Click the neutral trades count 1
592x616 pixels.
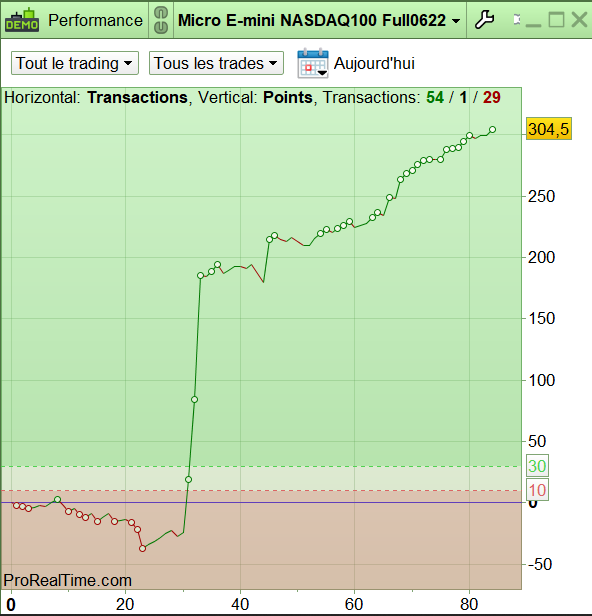[463, 97]
